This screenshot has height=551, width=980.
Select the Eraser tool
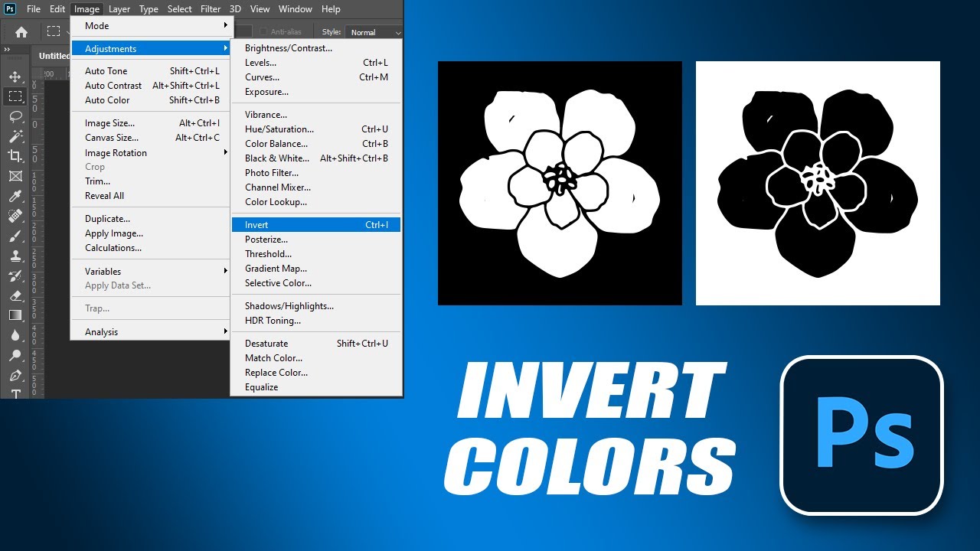(x=15, y=295)
